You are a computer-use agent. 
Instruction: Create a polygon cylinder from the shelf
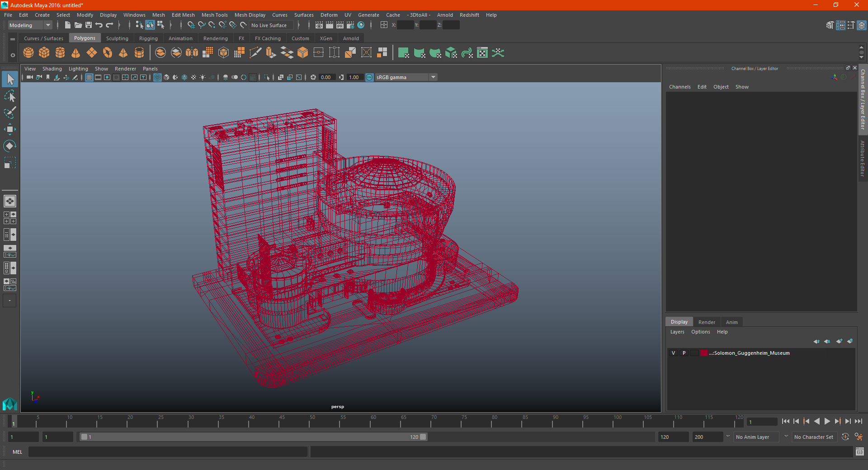[60, 53]
